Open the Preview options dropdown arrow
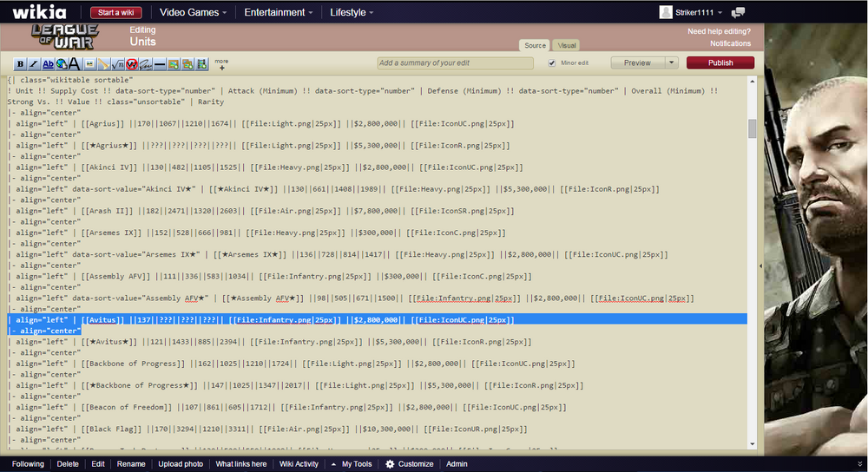Viewport: 868px width, 472px height. click(x=672, y=62)
